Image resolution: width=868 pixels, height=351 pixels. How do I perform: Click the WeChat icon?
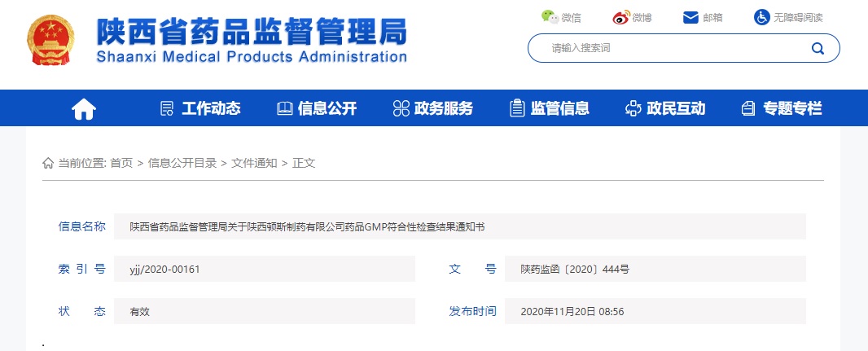point(550,16)
